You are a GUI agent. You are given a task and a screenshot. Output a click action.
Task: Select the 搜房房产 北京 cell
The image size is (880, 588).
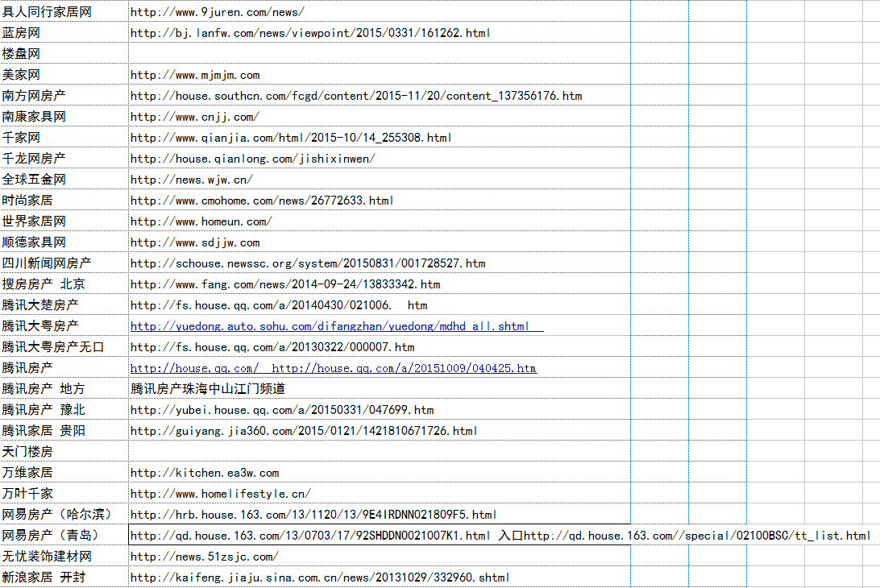tap(64, 284)
